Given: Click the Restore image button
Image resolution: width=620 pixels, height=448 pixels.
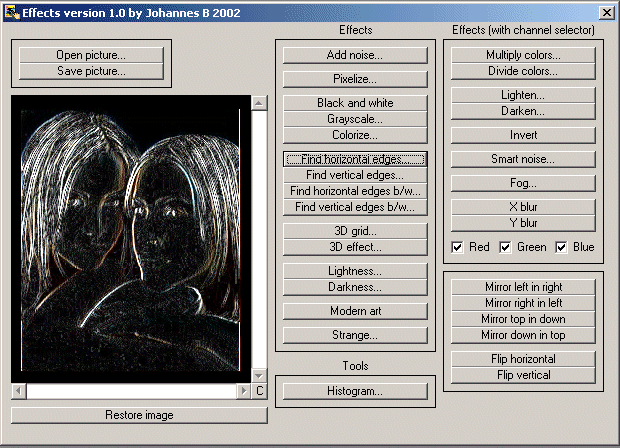Looking at the screenshot, I should (x=139, y=415).
